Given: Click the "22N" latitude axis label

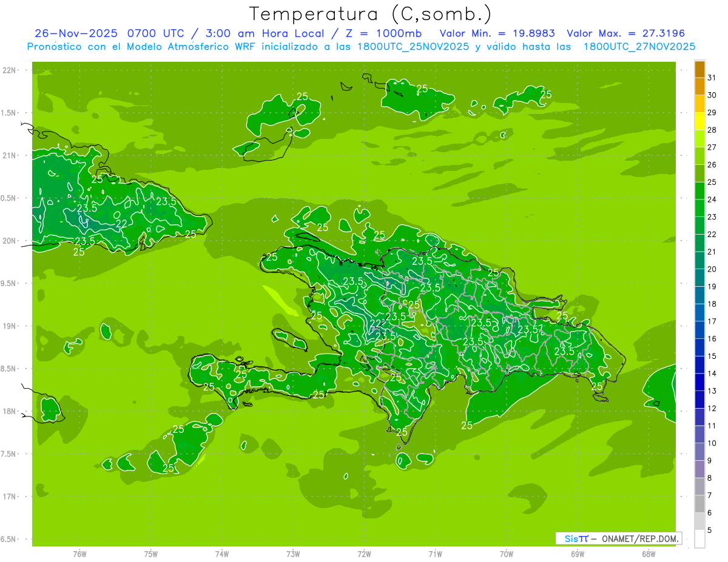Looking at the screenshot, I should (x=9, y=70).
